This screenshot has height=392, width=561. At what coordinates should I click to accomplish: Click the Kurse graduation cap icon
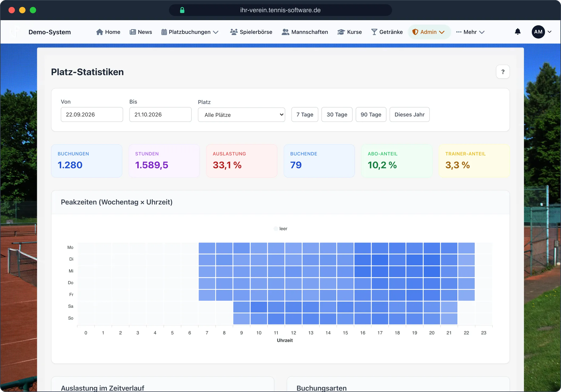(x=341, y=32)
